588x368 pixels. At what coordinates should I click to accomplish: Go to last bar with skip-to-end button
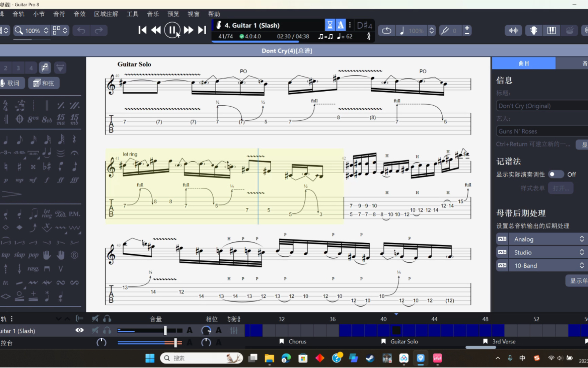point(202,30)
